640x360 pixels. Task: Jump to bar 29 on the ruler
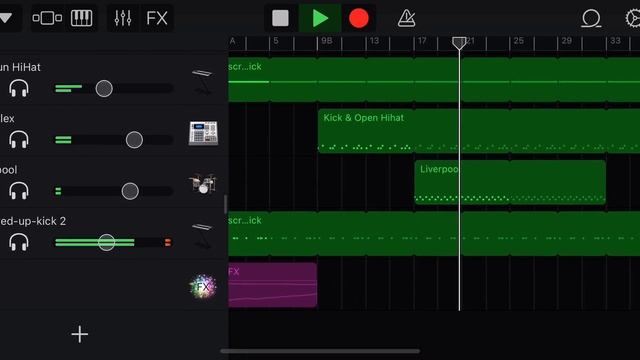[567, 41]
